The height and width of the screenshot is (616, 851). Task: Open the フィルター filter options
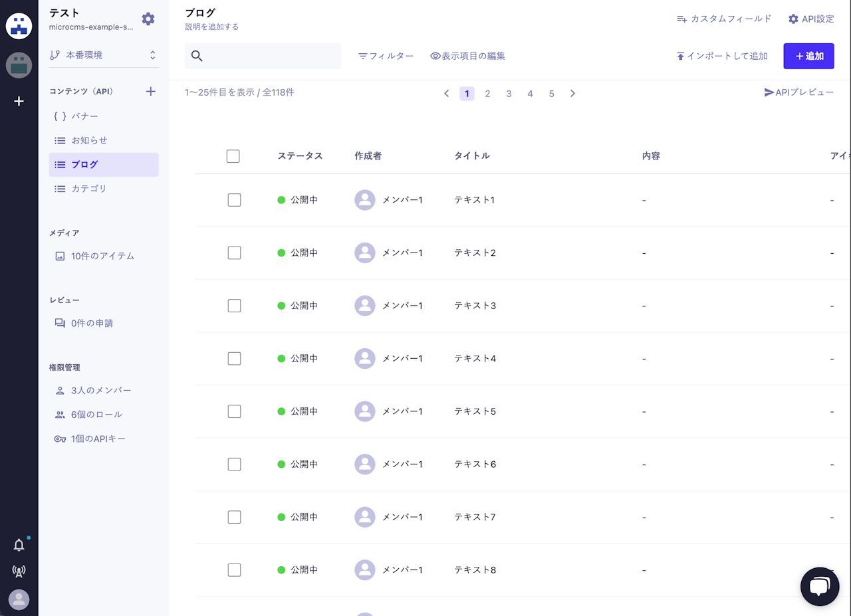point(386,56)
